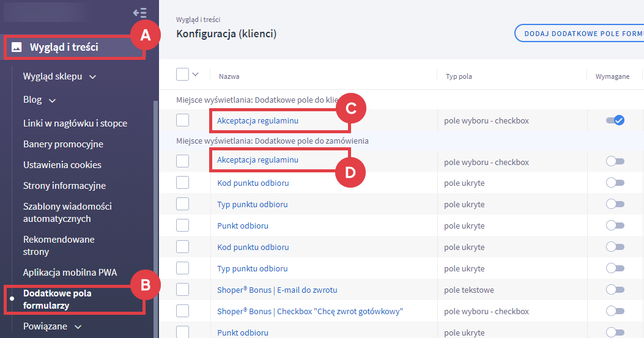Check the Kod punktu odbioru row checkbox
Image resolution: width=644 pixels, height=338 pixels.
click(182, 183)
